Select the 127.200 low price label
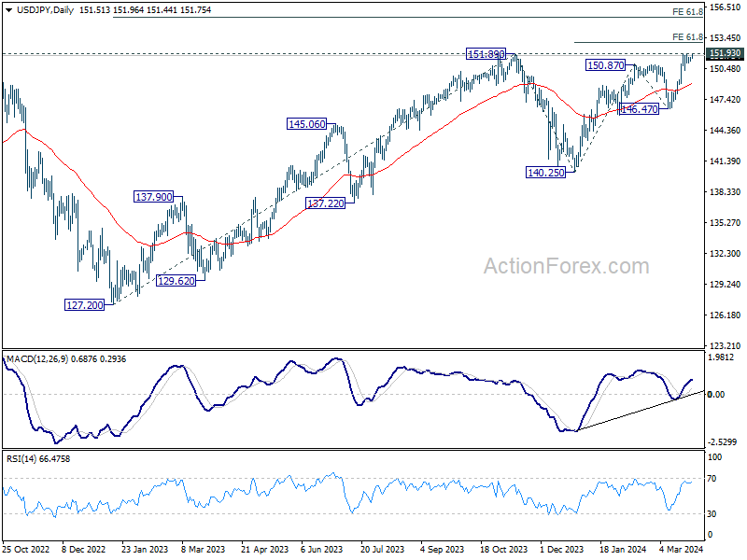Image resolution: width=747 pixels, height=560 pixels. [x=84, y=305]
